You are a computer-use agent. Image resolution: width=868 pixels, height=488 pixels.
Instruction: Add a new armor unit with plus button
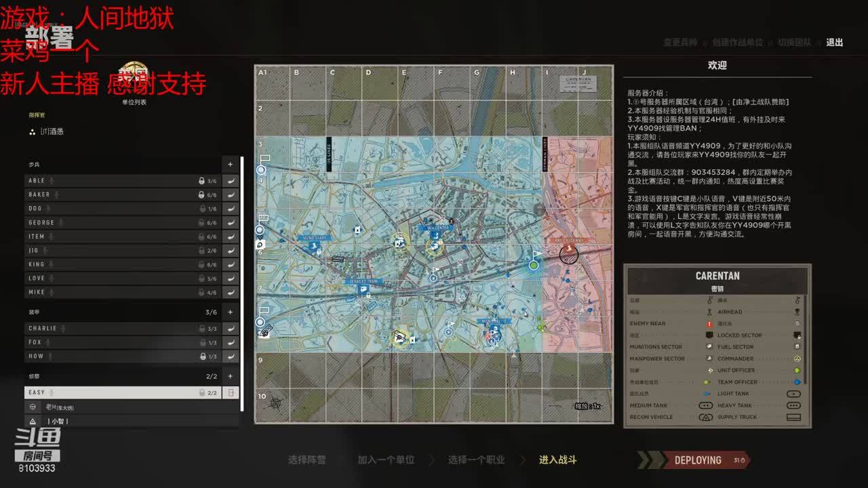(231, 312)
